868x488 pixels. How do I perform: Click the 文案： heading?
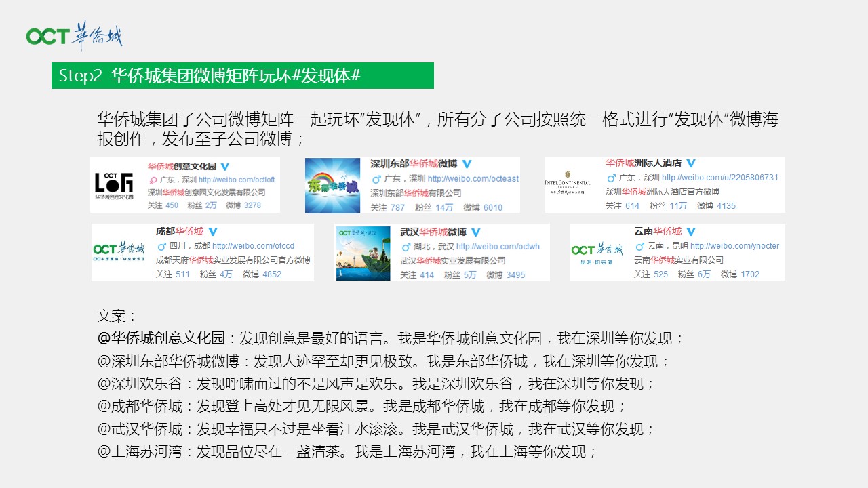(x=118, y=316)
